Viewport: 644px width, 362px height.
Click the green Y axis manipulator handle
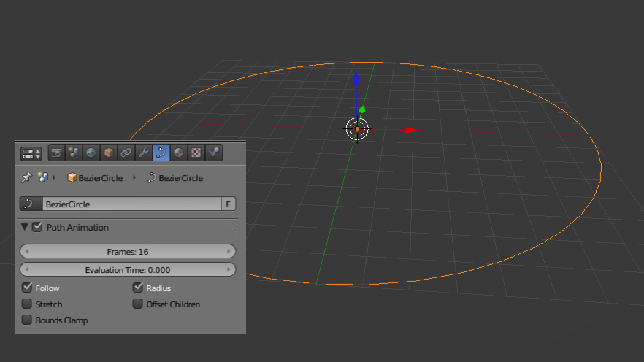362,110
